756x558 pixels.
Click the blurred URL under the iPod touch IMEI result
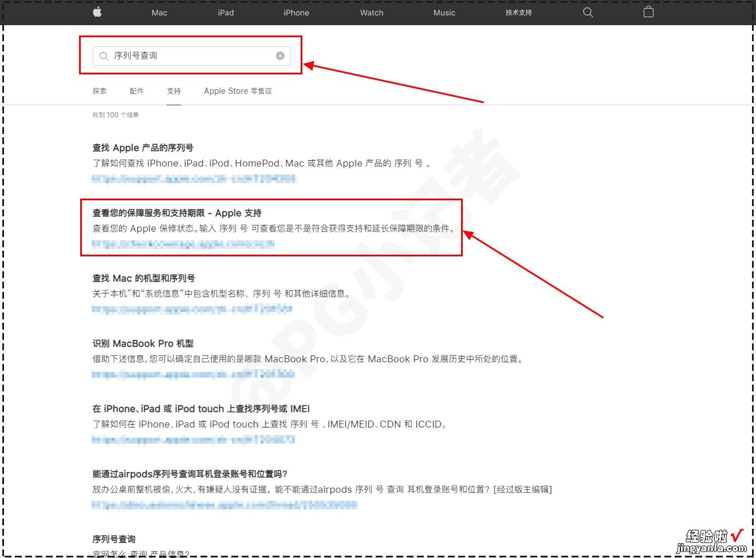[194, 440]
